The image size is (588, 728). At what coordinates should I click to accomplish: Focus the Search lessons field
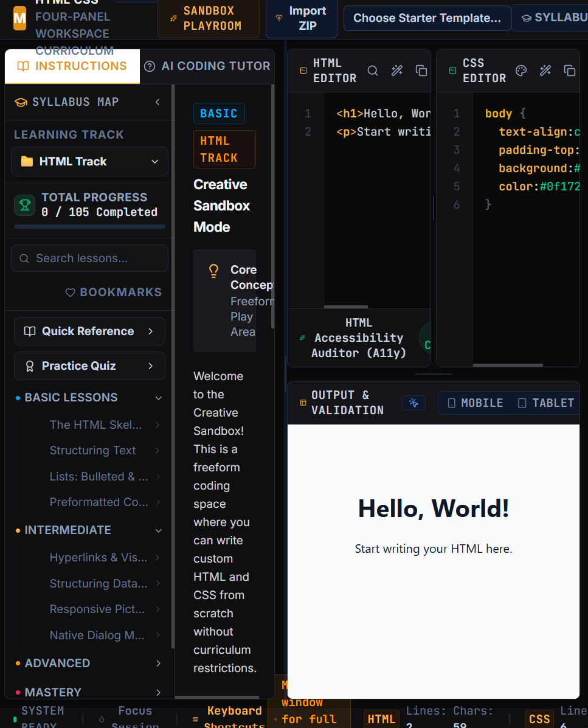(89, 258)
